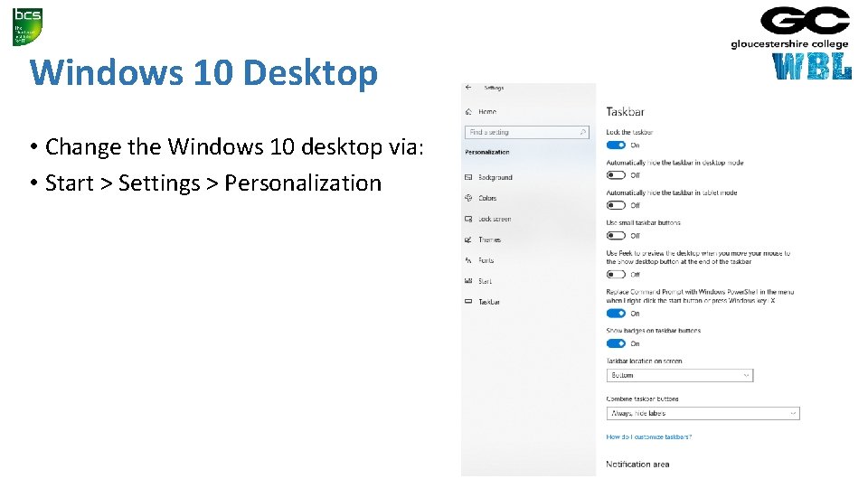868x488 pixels.
Task: Click the Taskbar page heading
Action: point(625,112)
